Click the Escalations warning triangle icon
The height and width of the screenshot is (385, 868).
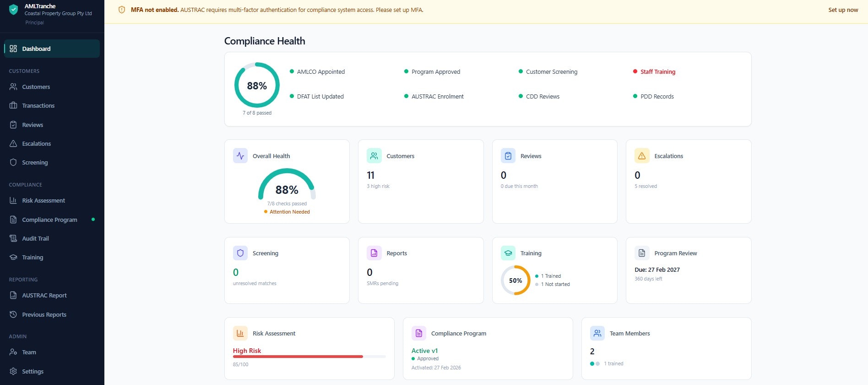click(642, 156)
